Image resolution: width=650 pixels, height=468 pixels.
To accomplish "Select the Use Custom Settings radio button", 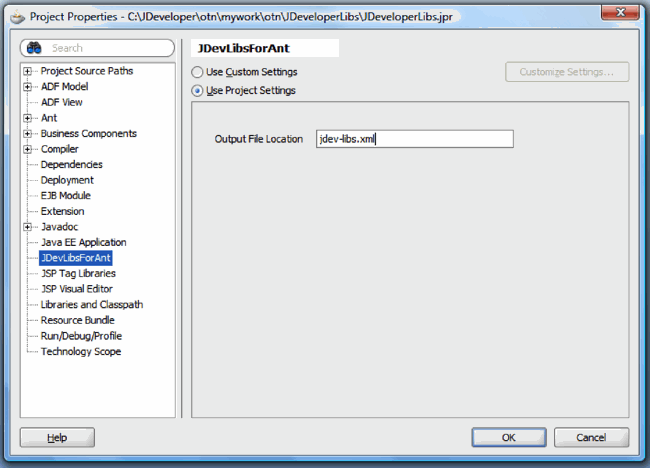I will [197, 72].
